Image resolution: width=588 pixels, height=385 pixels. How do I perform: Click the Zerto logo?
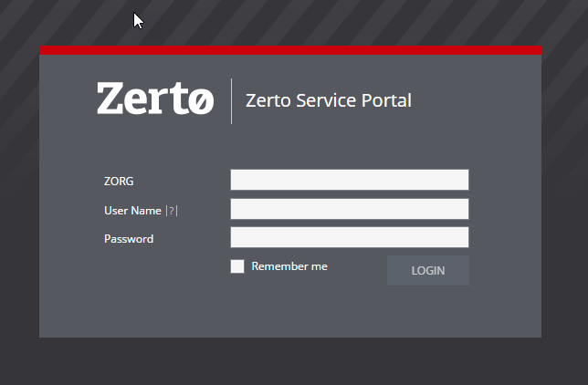155,99
